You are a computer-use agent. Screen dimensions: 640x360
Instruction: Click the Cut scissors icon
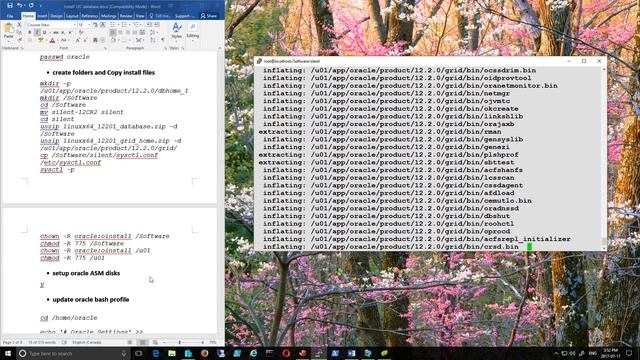coord(19,24)
